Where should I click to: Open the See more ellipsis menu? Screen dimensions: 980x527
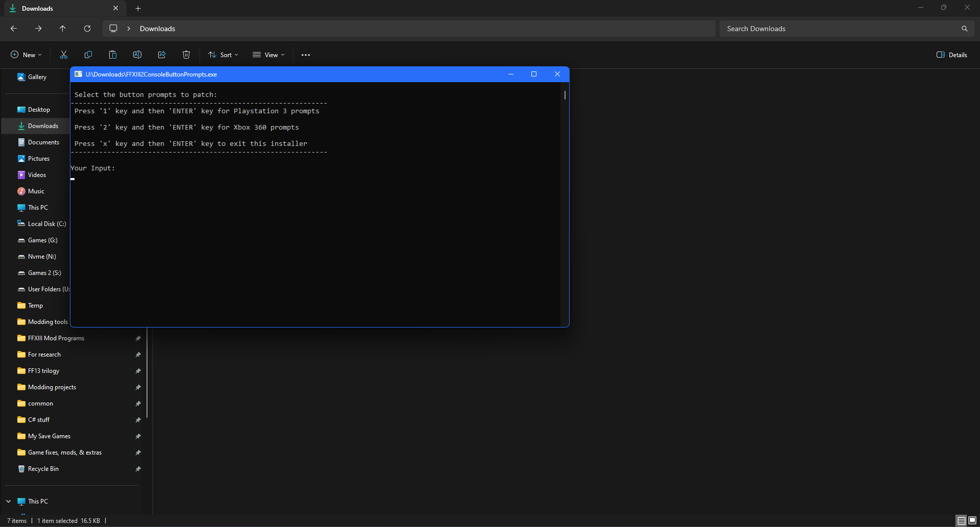point(306,55)
